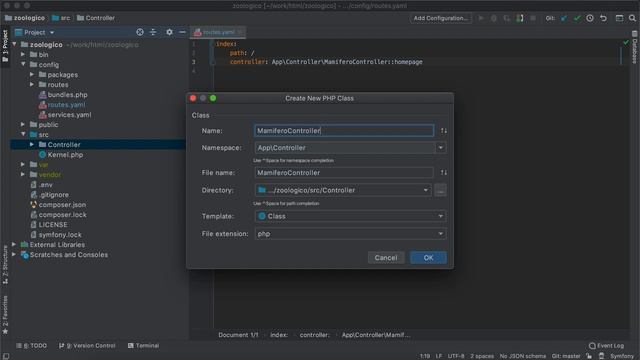Click the Git update project arrow icon
Screen dimensions: 640x360
[564, 18]
